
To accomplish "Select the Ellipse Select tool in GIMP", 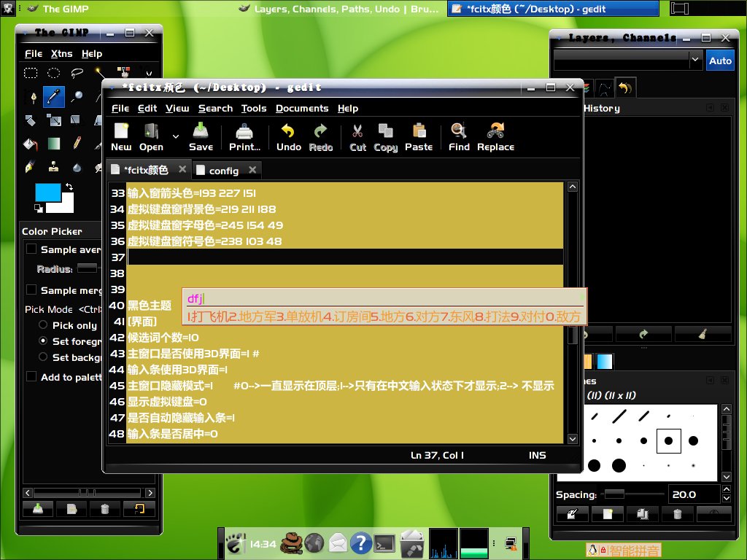I will [x=54, y=73].
